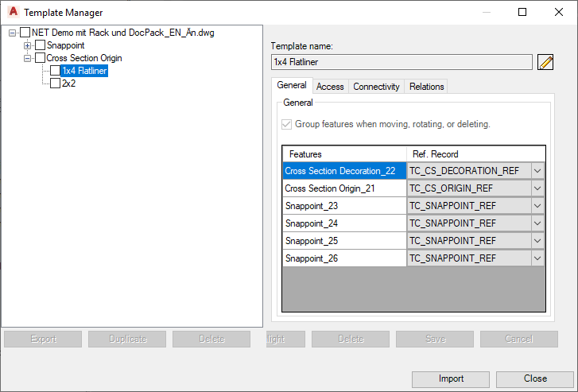Check the Snappoint tree checkbox
578x392 pixels.
coord(40,45)
